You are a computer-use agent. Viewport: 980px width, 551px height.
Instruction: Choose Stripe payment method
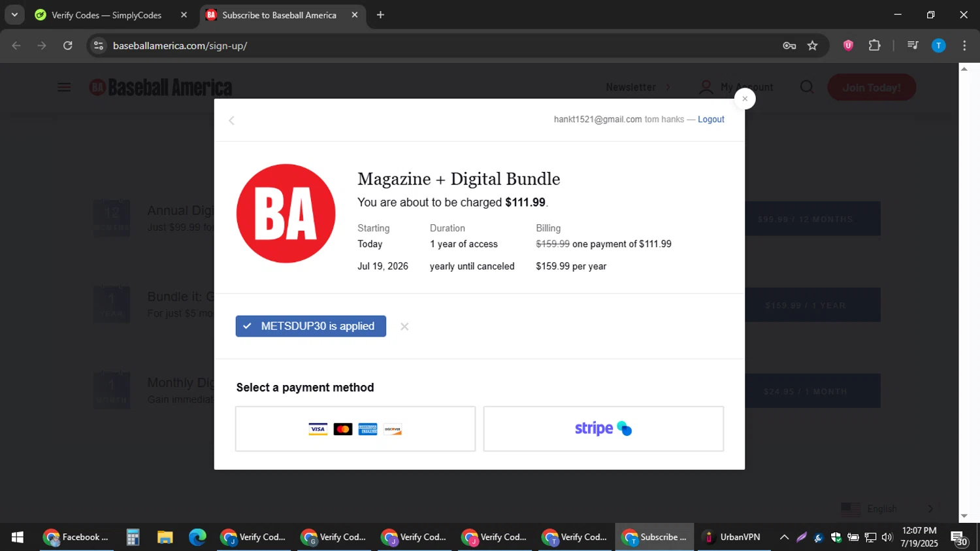click(604, 429)
